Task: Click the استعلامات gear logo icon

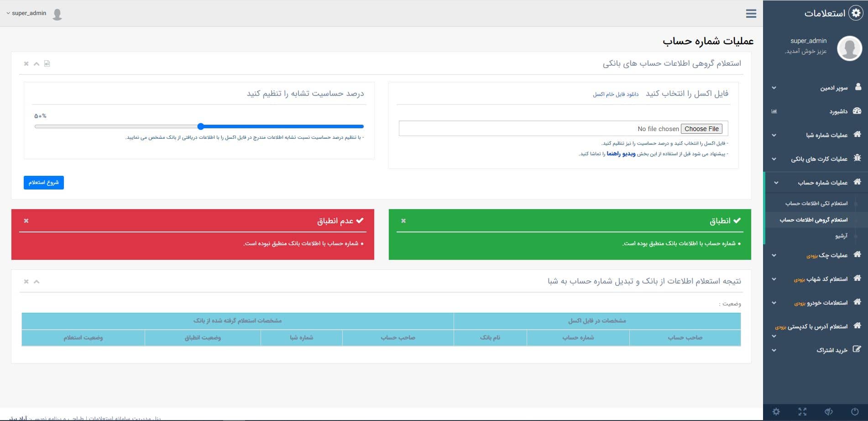Action: (856, 13)
